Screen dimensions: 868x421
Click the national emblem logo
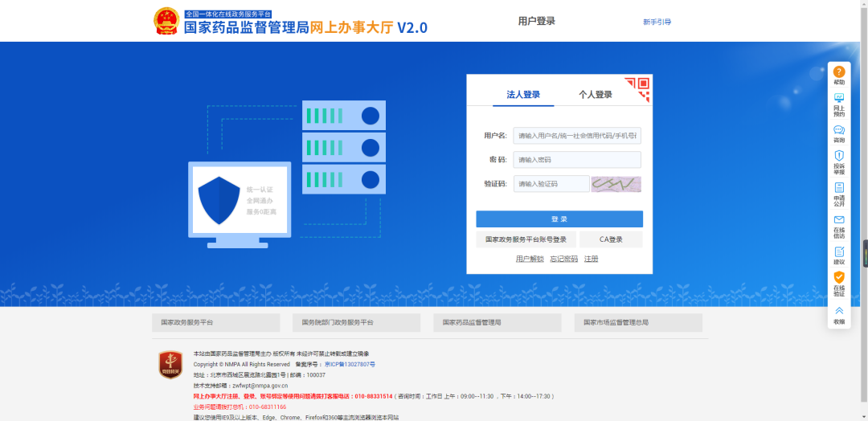click(166, 21)
